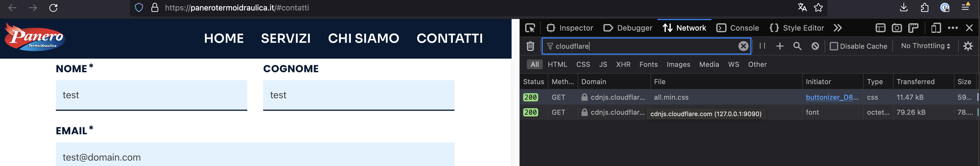
Task: Pause network recording
Action: click(x=762, y=46)
